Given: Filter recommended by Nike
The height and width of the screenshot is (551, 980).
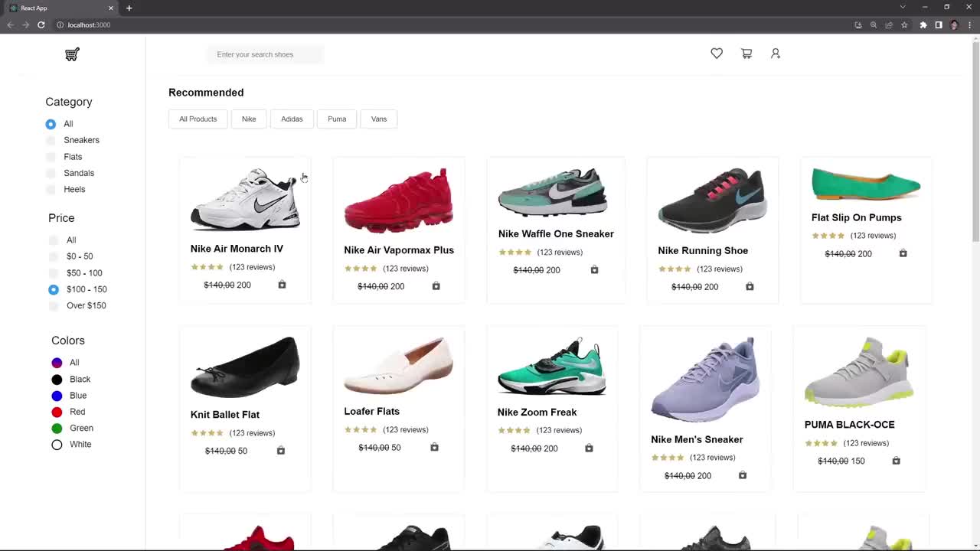Looking at the screenshot, I should (249, 119).
